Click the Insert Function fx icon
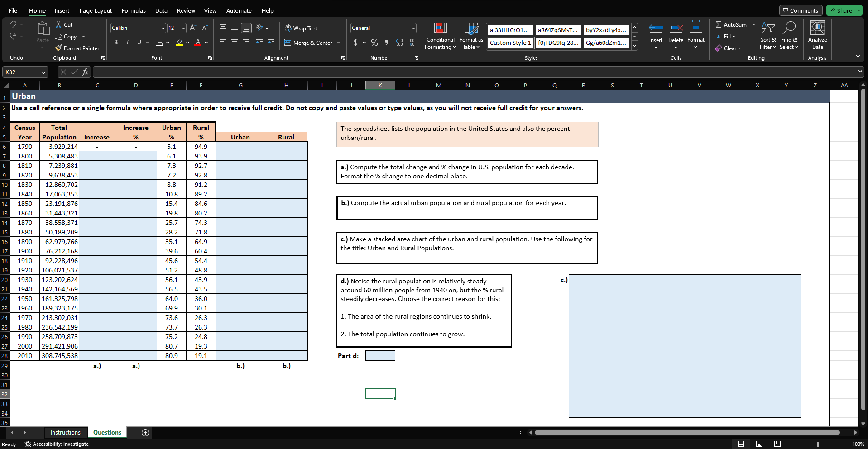This screenshot has width=868, height=449. [85, 72]
